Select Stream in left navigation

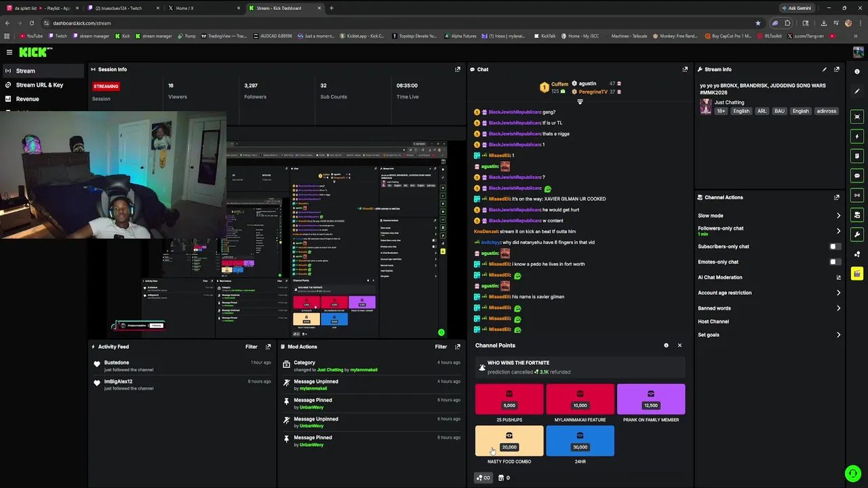coord(42,70)
